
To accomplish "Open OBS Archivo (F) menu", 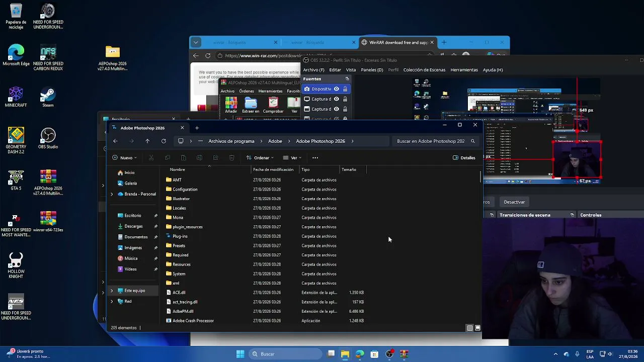I will pyautogui.click(x=313, y=70).
